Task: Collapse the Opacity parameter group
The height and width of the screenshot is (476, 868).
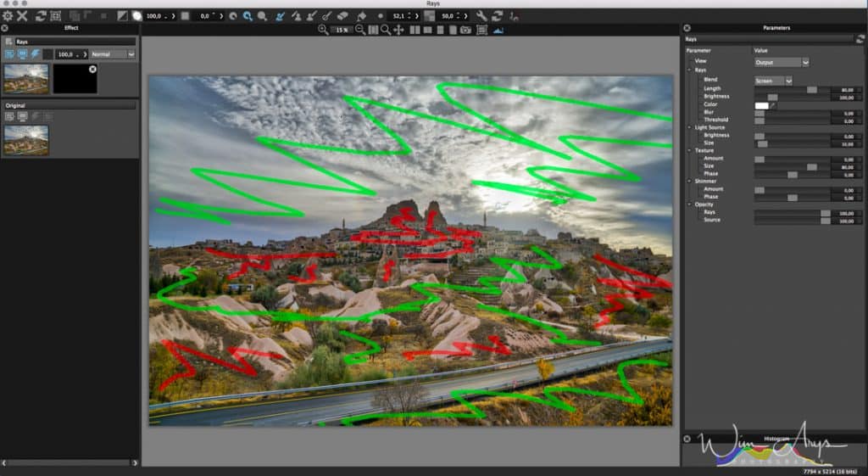Action: tap(690, 204)
